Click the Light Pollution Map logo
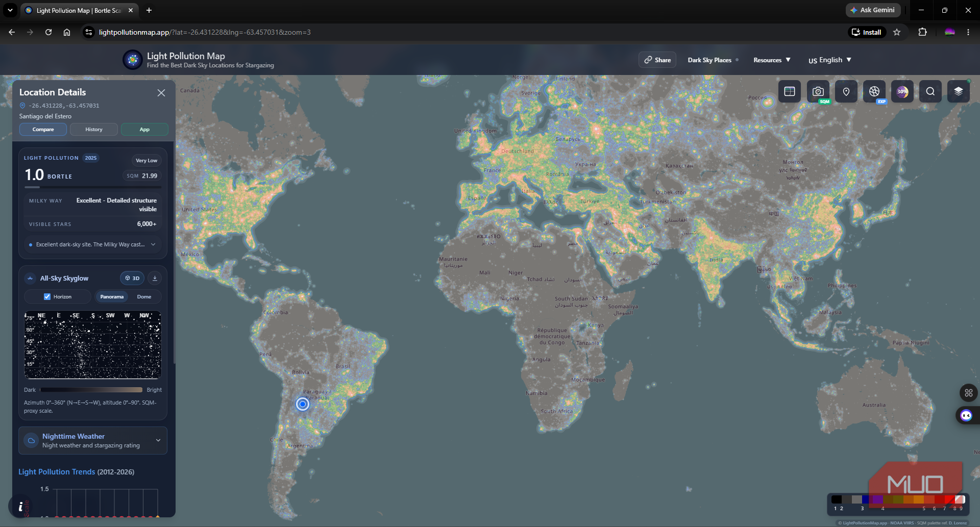The width and height of the screenshot is (980, 527). (133, 60)
